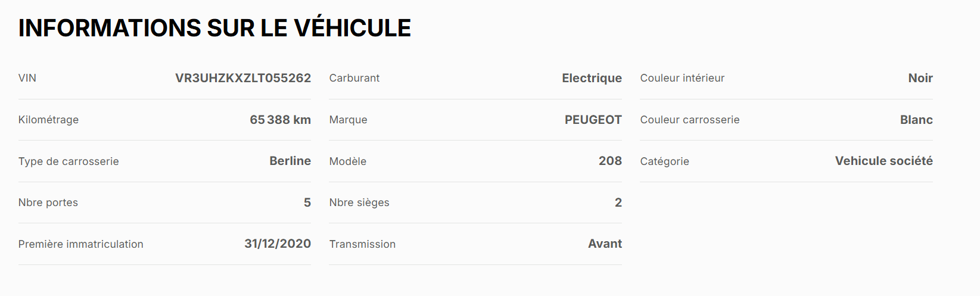Select the PEUGEOT brand value
Screen dimensions: 980x296
(x=593, y=120)
